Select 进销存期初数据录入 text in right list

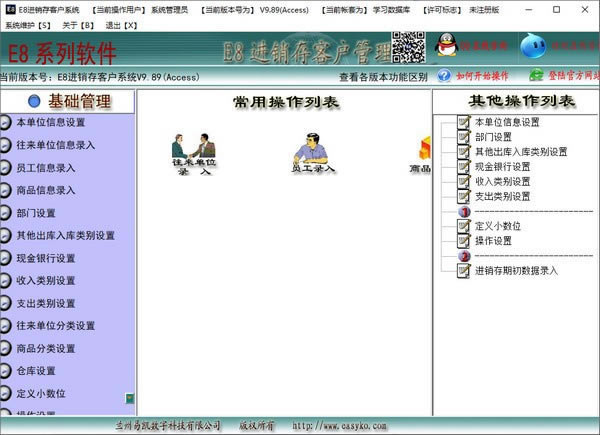tap(516, 271)
